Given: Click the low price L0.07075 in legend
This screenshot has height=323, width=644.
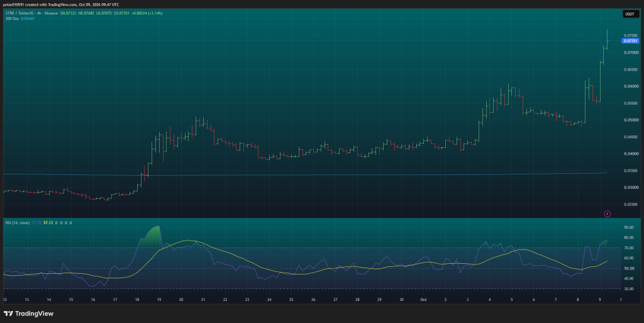Looking at the screenshot, I should click(x=104, y=13).
